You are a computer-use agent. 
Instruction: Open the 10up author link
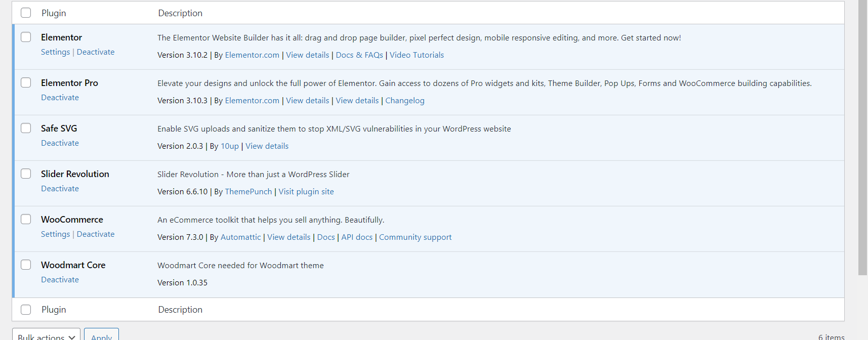tap(230, 146)
